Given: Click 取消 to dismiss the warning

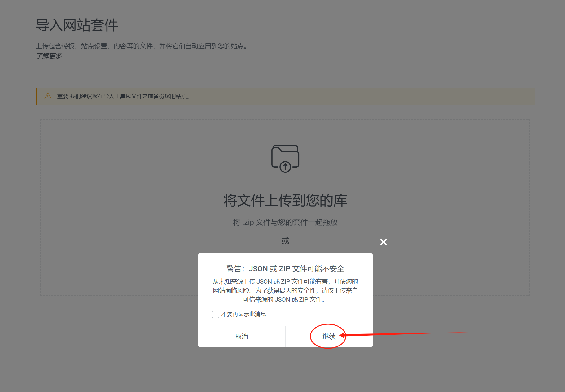Looking at the screenshot, I should pyautogui.click(x=242, y=337).
